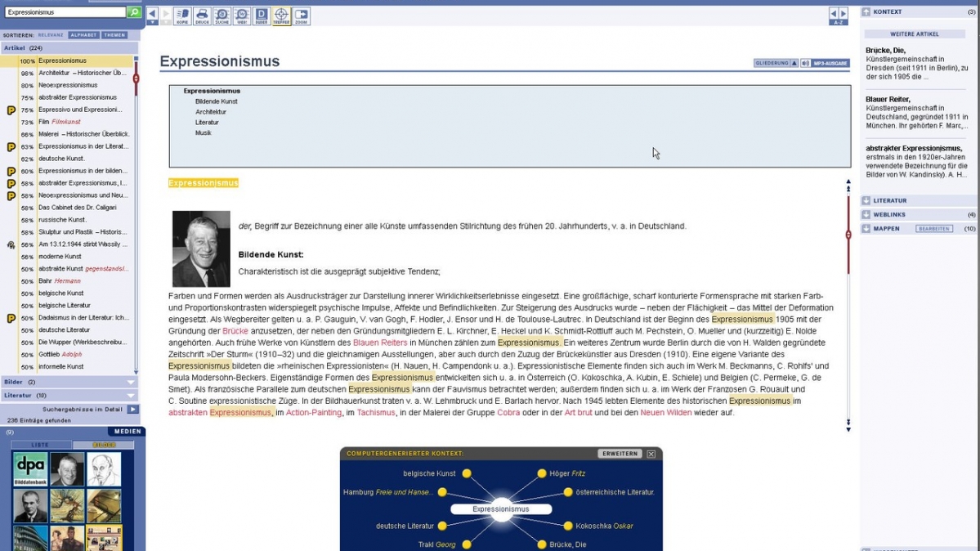Expand the Weblinks panel on the right

866,214
